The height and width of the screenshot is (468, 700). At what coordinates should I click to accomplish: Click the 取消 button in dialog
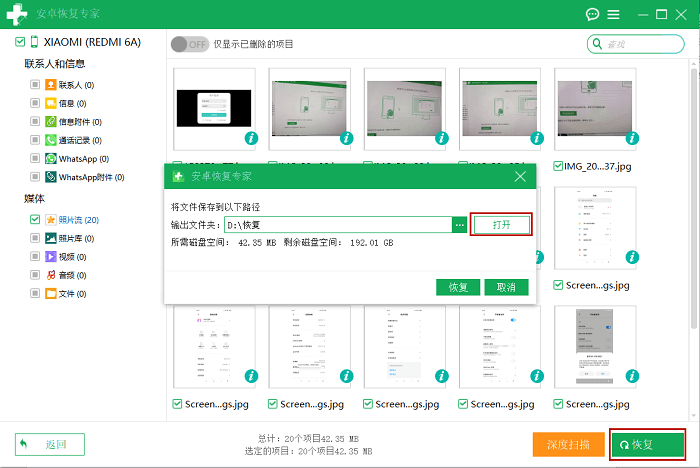506,287
